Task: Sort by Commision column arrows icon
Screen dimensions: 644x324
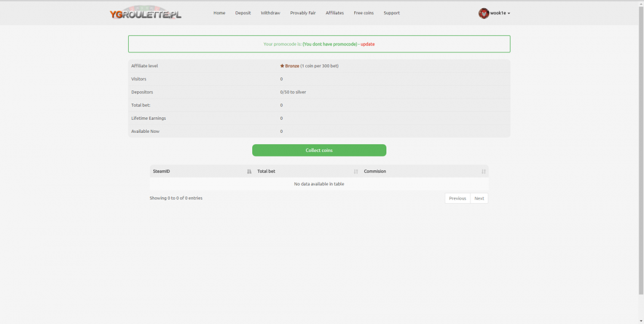Action: coord(484,172)
